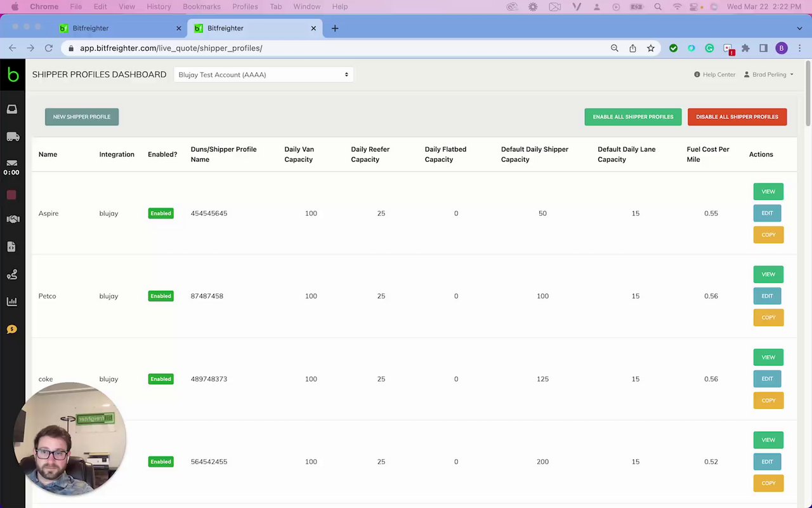Open the inbox tray icon in sidebar
This screenshot has width=812, height=508.
(x=12, y=109)
